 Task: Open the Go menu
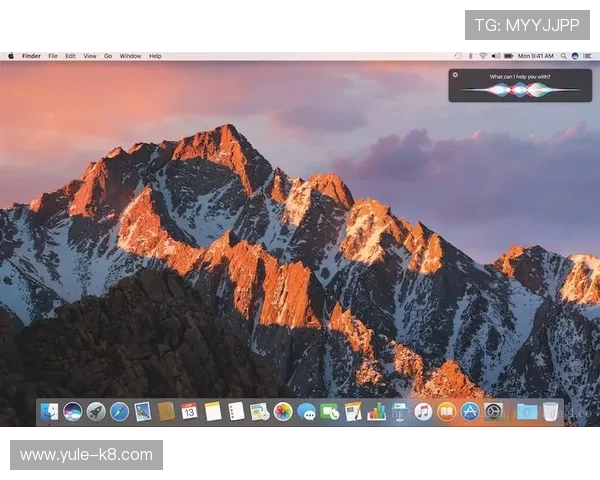click(108, 56)
